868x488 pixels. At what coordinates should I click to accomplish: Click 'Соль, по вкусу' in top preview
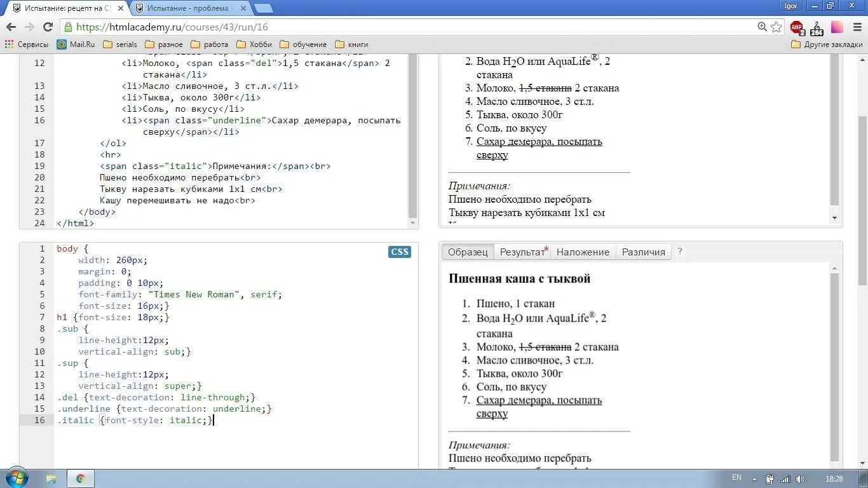click(512, 128)
